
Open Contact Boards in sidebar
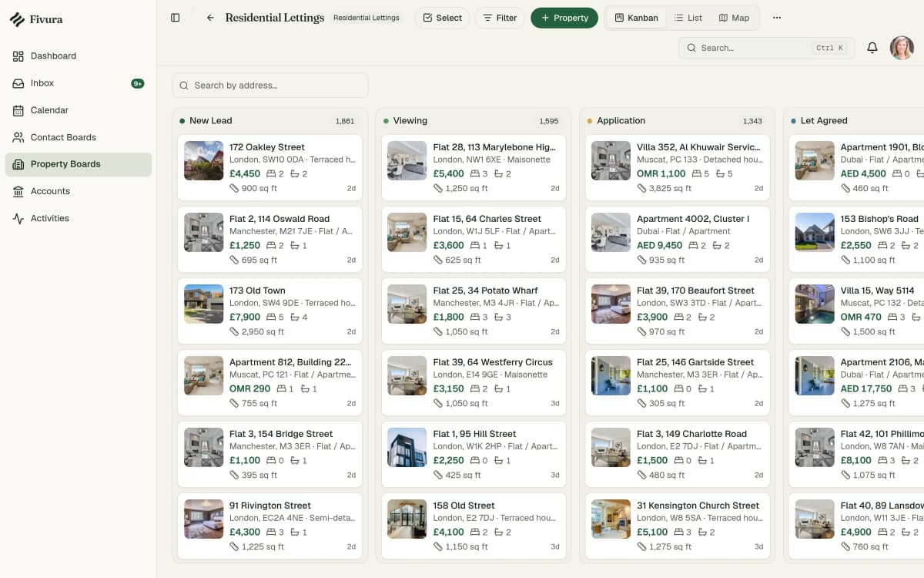(x=79, y=137)
